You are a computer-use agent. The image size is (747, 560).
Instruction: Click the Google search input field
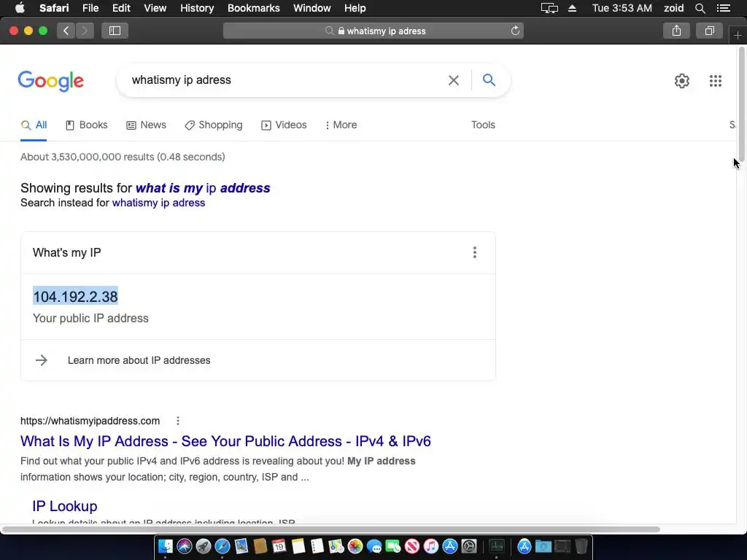(x=286, y=80)
